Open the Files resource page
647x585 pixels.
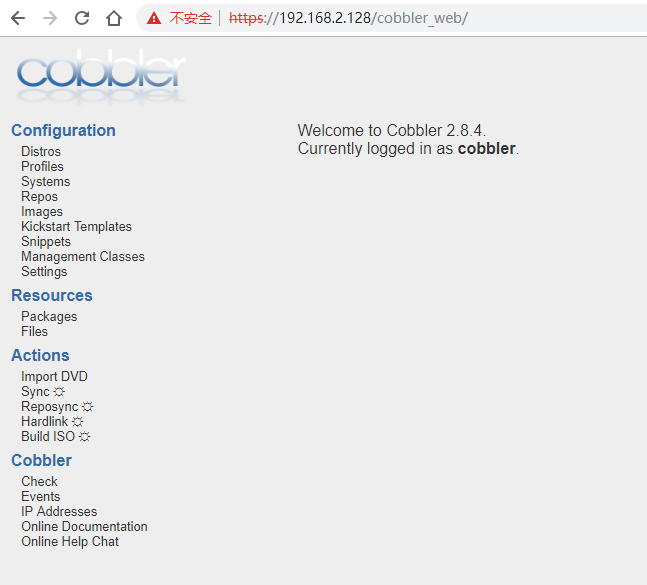pyautogui.click(x=35, y=331)
